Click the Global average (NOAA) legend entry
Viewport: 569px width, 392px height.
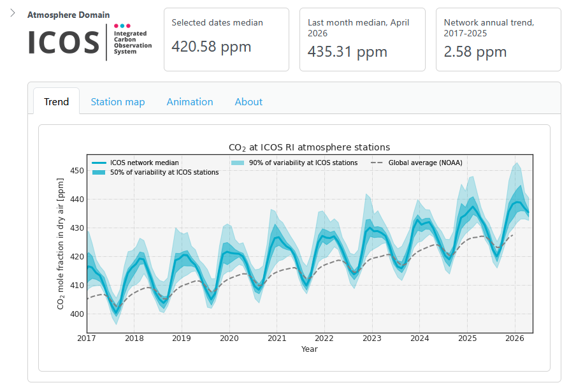pyautogui.click(x=417, y=163)
